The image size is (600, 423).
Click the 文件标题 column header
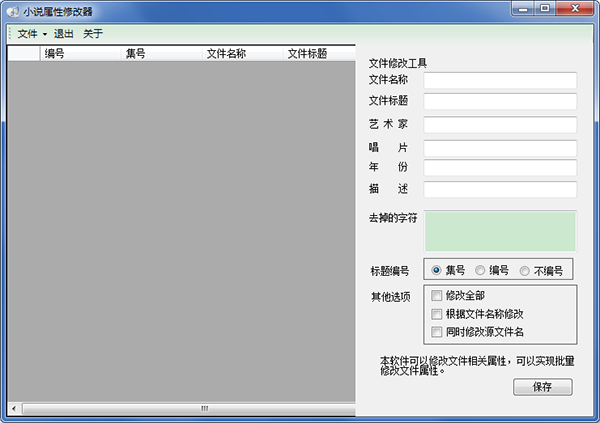(x=319, y=54)
